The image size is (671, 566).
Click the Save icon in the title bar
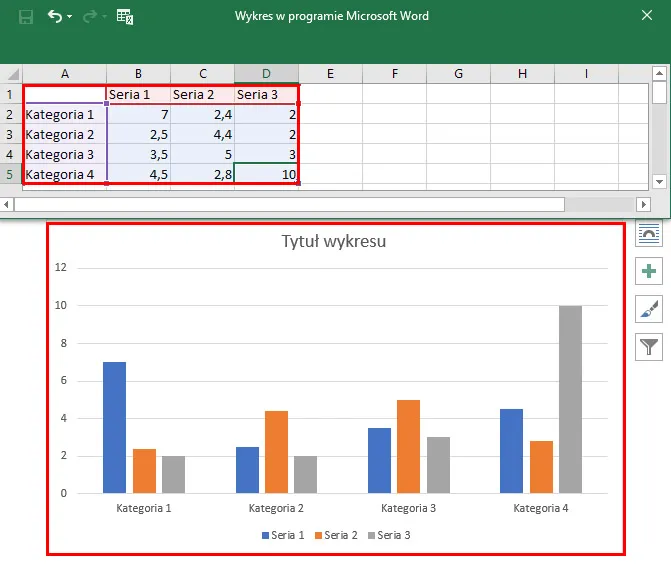(x=25, y=17)
